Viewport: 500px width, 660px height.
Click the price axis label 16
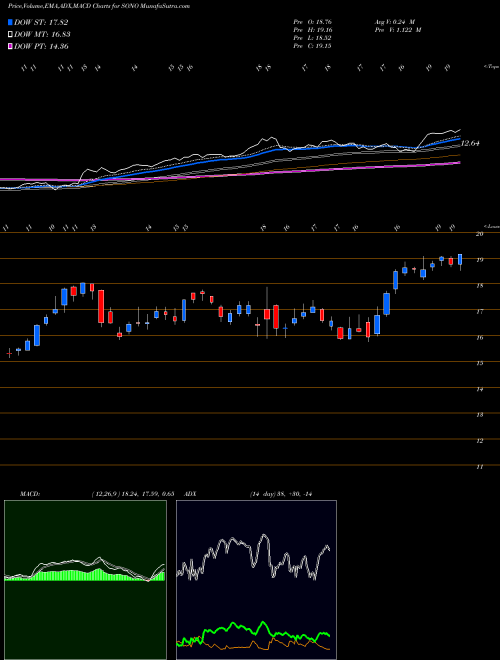coord(479,338)
